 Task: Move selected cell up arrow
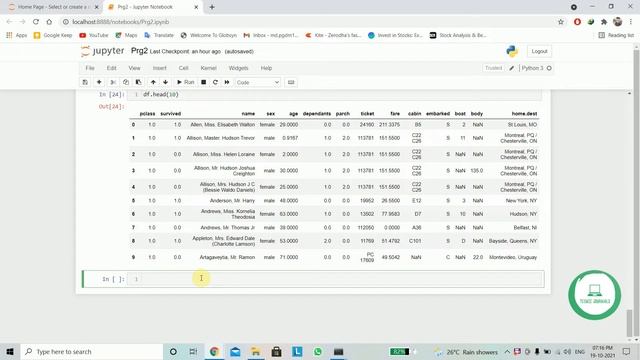(x=153, y=82)
